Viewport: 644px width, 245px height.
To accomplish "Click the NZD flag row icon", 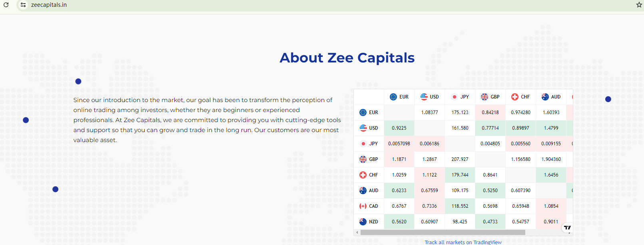I will tap(363, 222).
